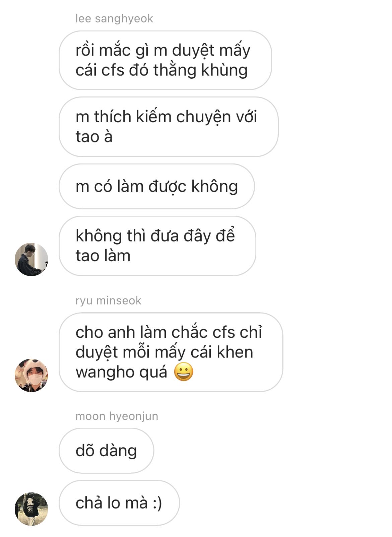Screen dimensions: 392x537
Task: Select the 'moon hyeonjun' sender label
Action: coord(117,416)
